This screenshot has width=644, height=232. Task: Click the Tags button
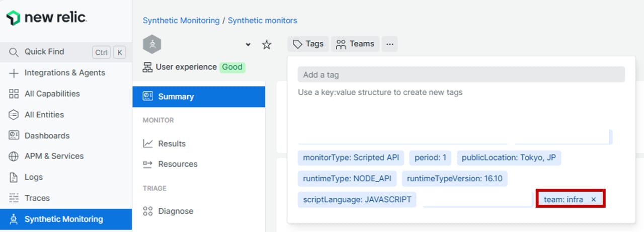click(x=308, y=44)
